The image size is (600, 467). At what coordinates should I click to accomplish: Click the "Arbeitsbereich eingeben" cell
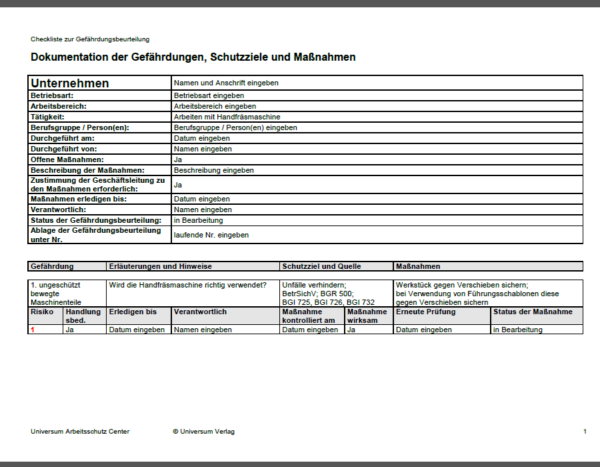pos(377,106)
